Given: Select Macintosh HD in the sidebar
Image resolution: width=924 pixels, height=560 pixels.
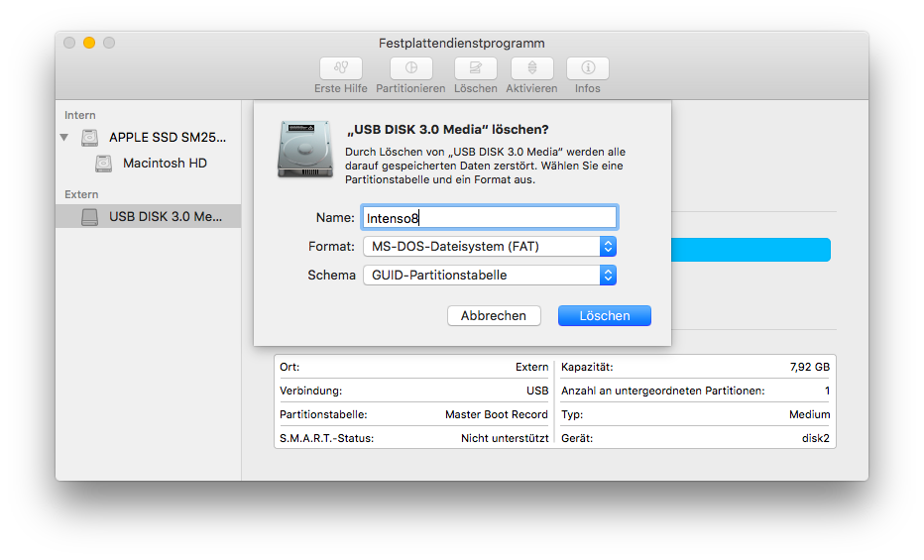Looking at the screenshot, I should (165, 164).
